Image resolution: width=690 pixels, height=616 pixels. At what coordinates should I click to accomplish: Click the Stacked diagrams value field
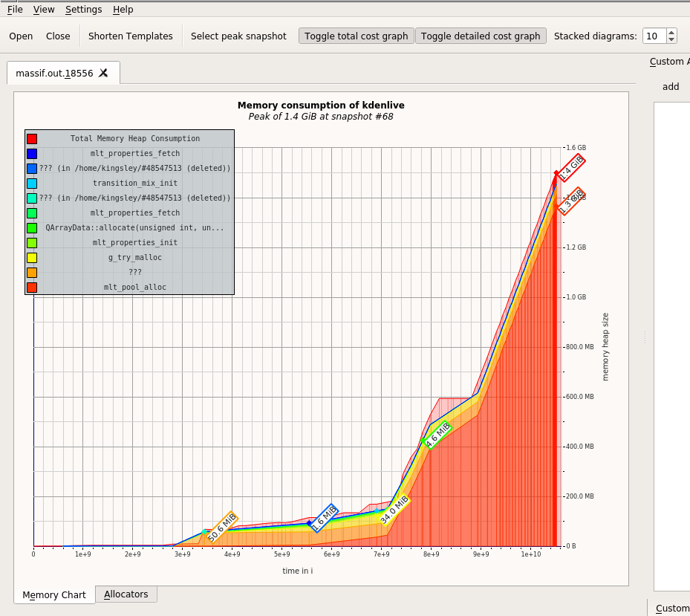pyautogui.click(x=654, y=36)
